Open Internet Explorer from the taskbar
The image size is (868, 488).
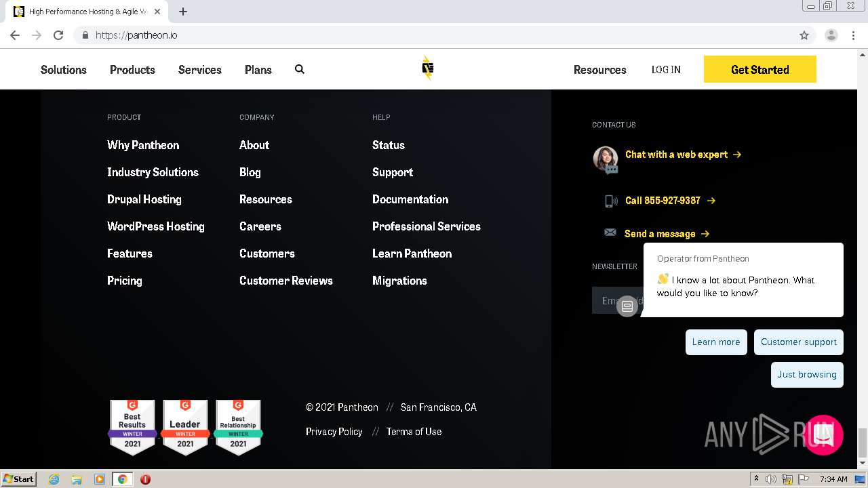click(x=54, y=479)
